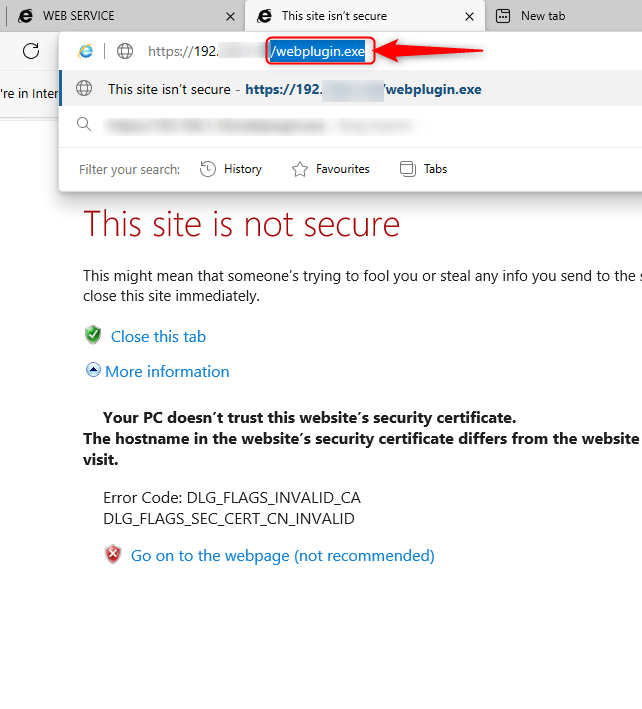Image resolution: width=642 pixels, height=709 pixels.
Task: Filter search by History
Action: pyautogui.click(x=231, y=169)
